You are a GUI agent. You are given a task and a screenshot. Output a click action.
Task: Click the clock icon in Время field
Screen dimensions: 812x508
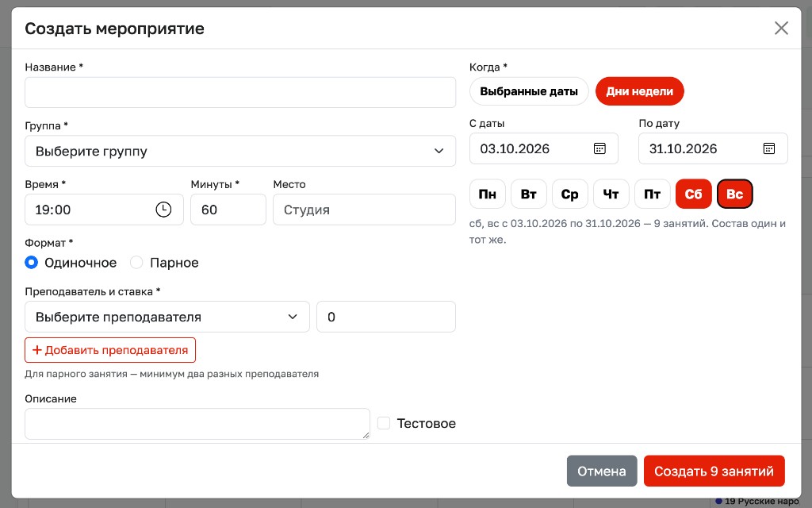[163, 210]
